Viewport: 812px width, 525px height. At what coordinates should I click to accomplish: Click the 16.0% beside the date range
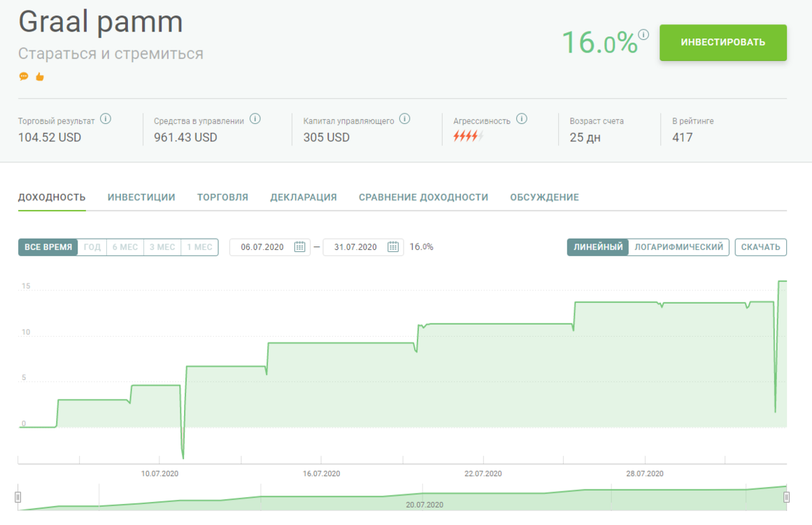click(422, 246)
